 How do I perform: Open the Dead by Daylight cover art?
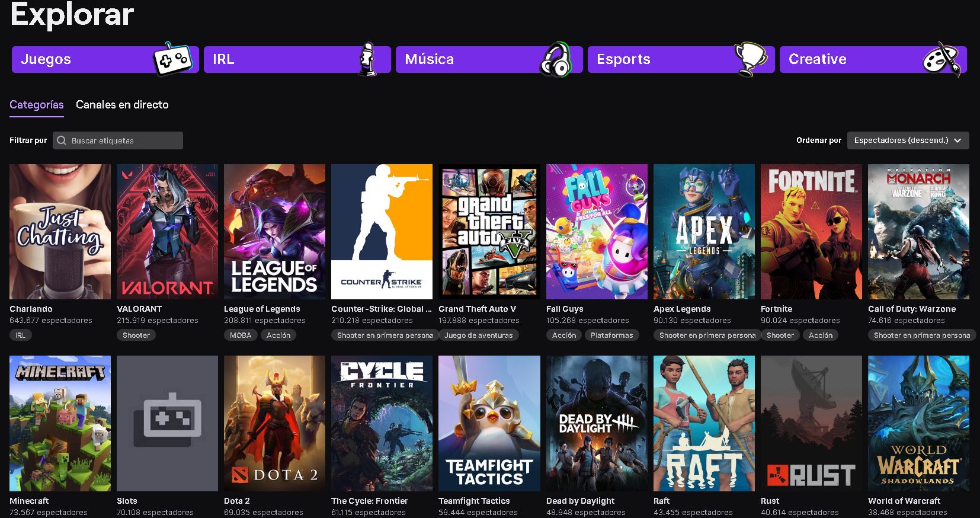pos(597,423)
